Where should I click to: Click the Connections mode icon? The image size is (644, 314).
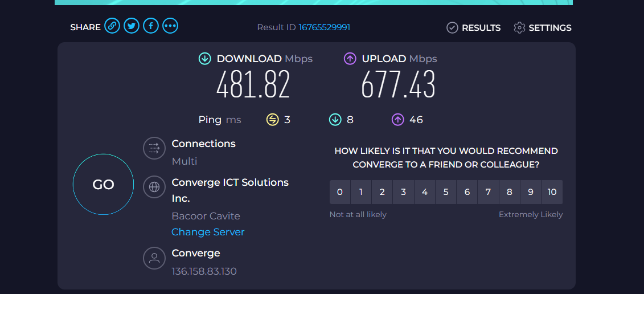pos(154,149)
